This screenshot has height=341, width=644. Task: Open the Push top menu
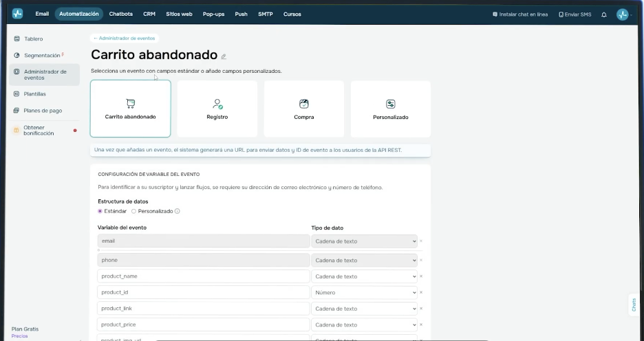[241, 14]
